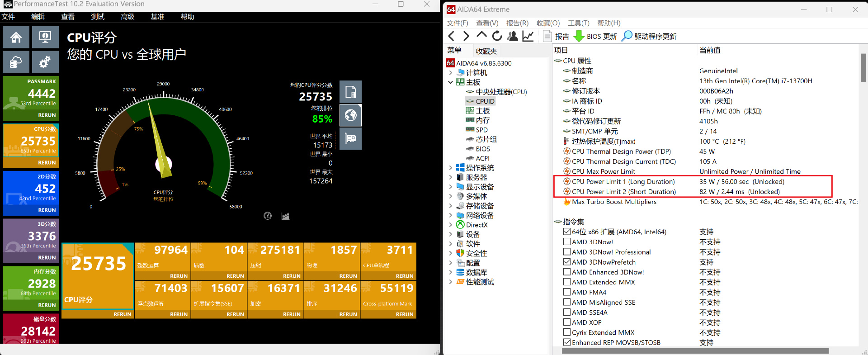
Task: Toggle Enhanced REP MOVSB/STOSB checkbox
Action: coord(567,342)
